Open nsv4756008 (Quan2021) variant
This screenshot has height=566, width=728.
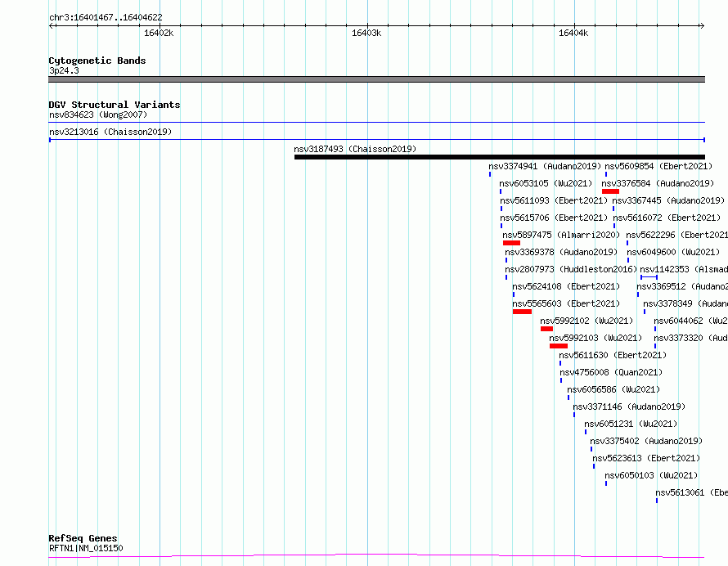point(611,372)
